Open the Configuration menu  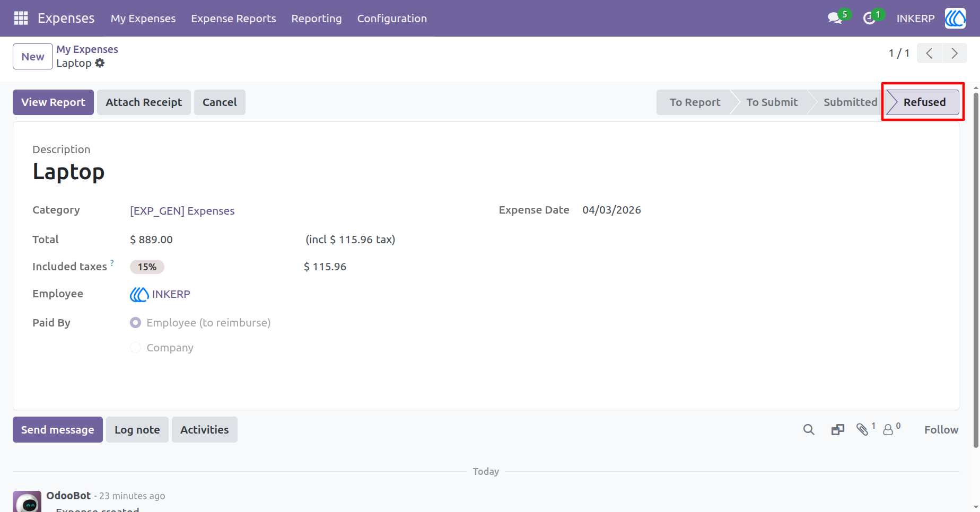(x=392, y=19)
